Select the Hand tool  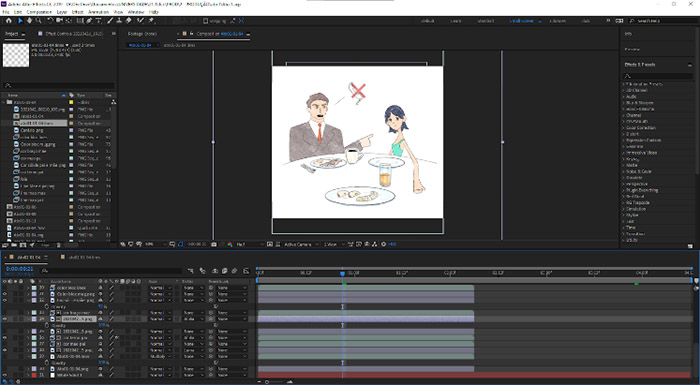click(29, 21)
